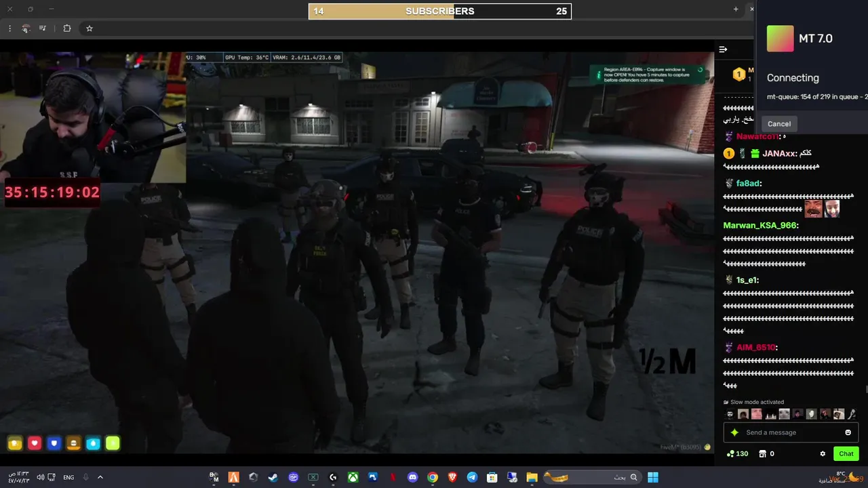Click the orange burger emote button
The height and width of the screenshot is (488, 868).
tap(74, 443)
